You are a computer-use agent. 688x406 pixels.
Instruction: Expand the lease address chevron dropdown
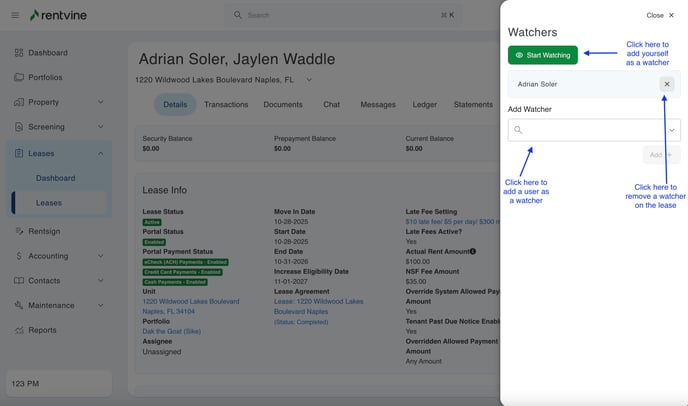(x=309, y=79)
